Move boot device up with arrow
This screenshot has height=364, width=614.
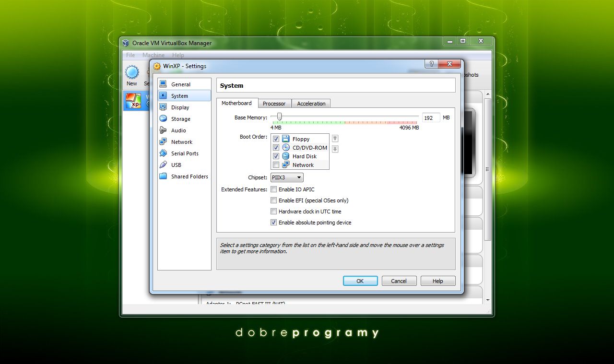pyautogui.click(x=335, y=139)
